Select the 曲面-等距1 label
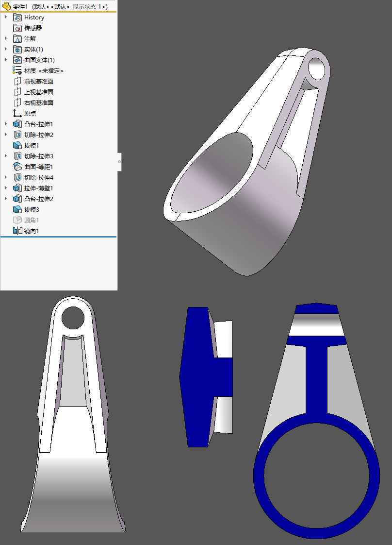The height and width of the screenshot is (545, 392). [38, 167]
